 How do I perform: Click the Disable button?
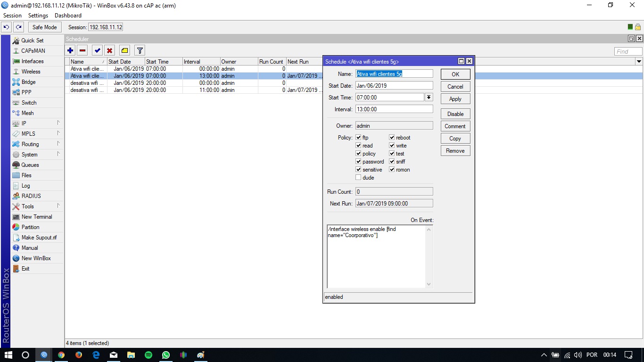(x=455, y=114)
